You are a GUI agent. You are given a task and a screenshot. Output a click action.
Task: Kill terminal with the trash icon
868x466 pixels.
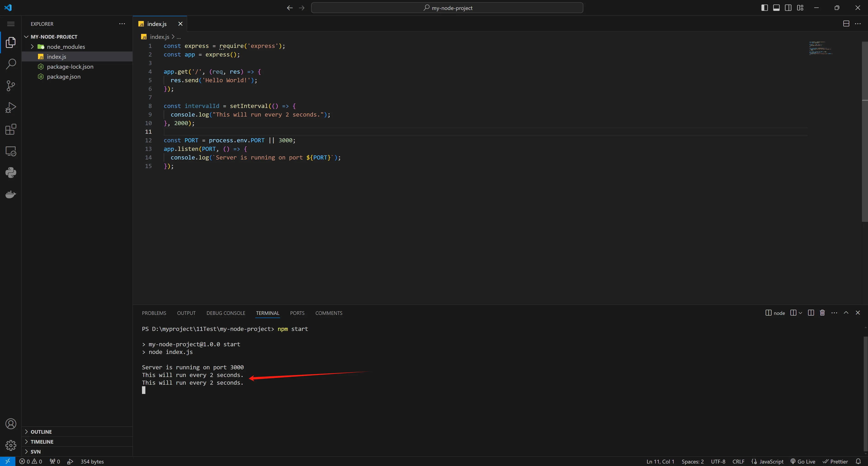tap(822, 313)
